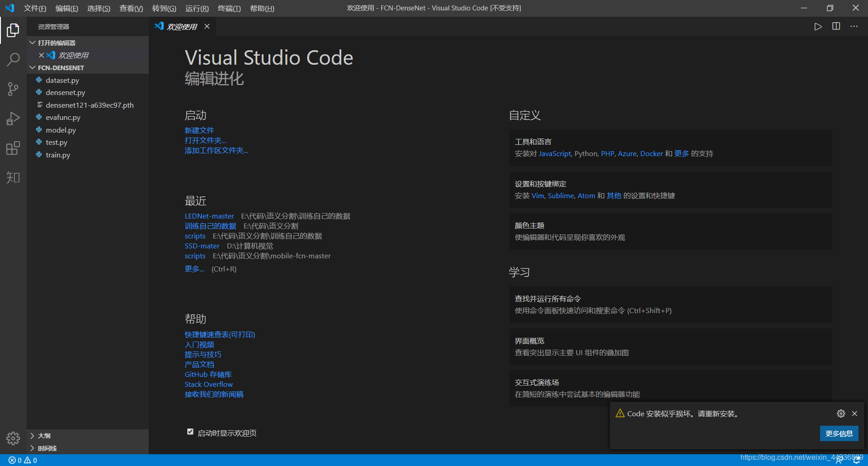Click the warnings count in status bar
Viewport: 868px width, 466px height.
point(31,460)
